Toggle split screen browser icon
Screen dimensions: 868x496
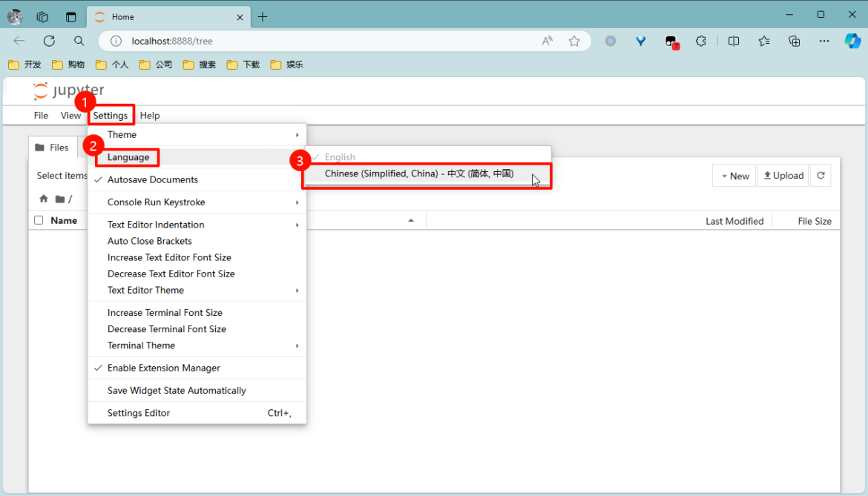[x=734, y=41]
